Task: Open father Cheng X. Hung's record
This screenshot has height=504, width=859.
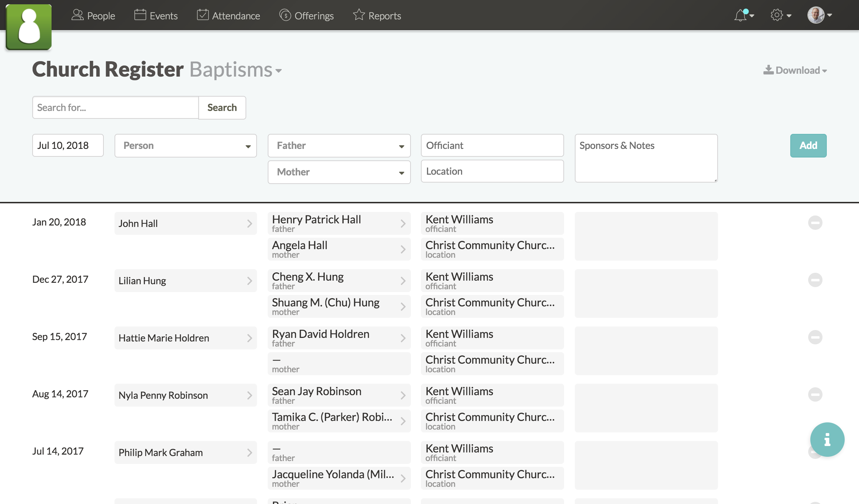Action: click(339, 281)
